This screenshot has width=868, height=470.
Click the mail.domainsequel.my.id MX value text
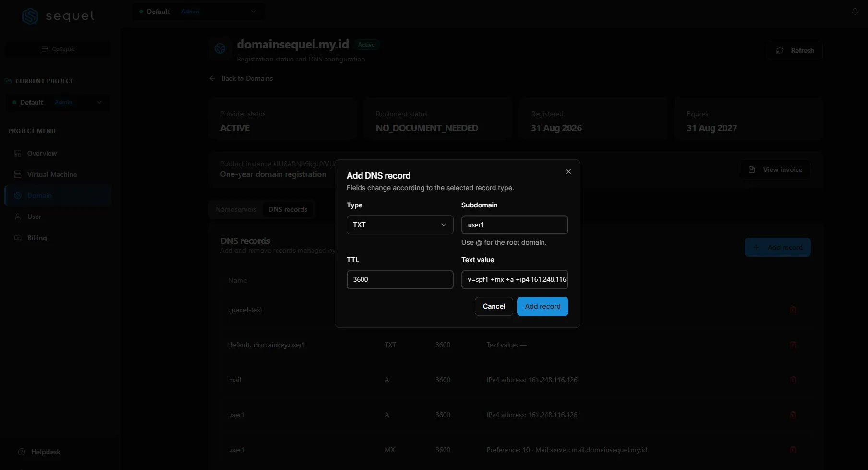click(609, 450)
